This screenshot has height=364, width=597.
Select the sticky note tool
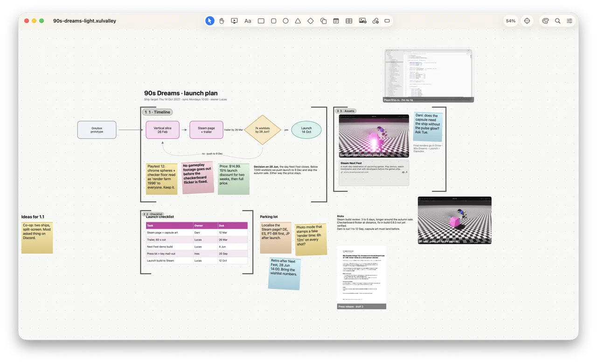click(x=323, y=21)
